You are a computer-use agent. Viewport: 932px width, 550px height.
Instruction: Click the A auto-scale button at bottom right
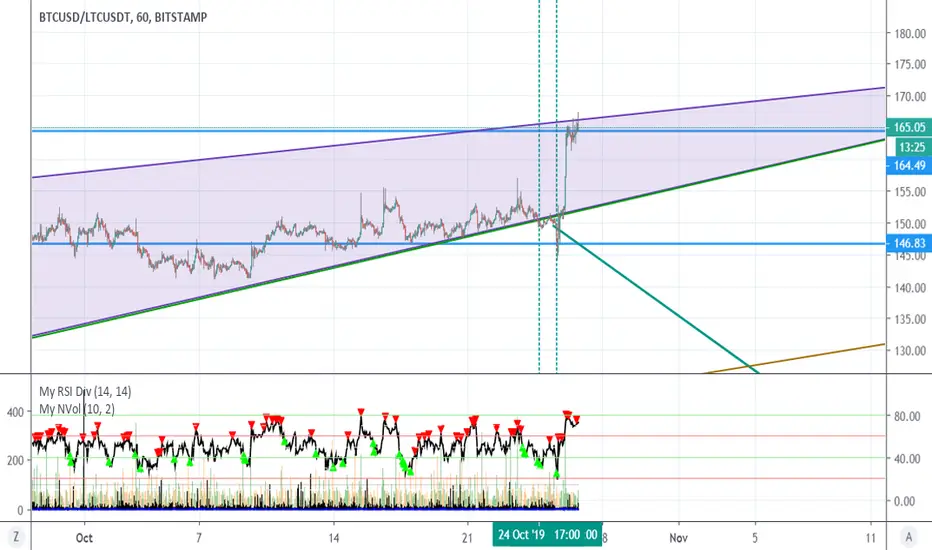click(x=908, y=537)
